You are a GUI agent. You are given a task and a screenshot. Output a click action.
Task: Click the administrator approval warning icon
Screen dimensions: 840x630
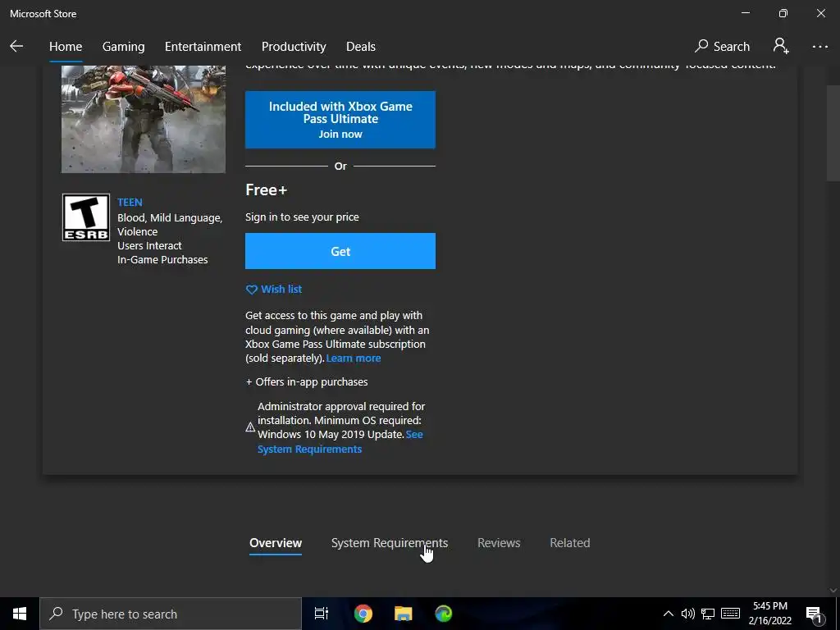(x=250, y=427)
